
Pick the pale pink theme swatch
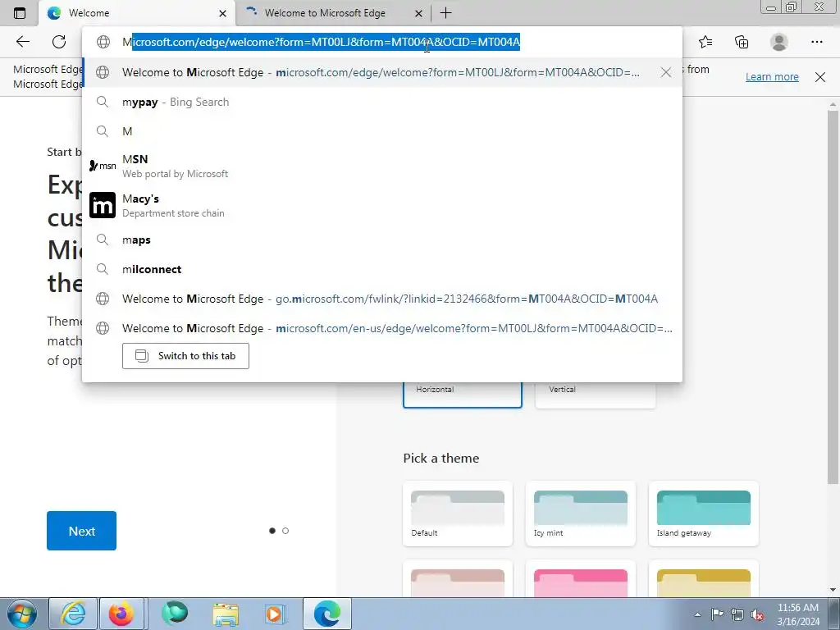coord(458,580)
